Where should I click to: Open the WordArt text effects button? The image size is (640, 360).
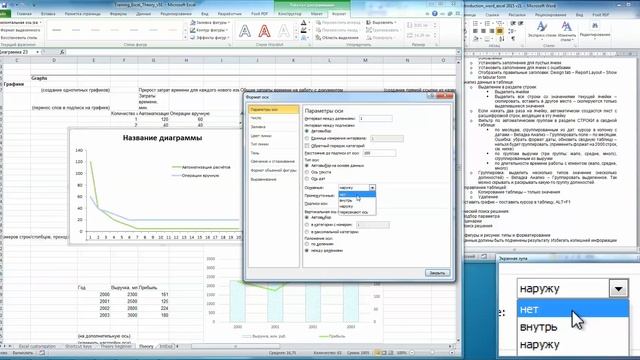(x=304, y=38)
